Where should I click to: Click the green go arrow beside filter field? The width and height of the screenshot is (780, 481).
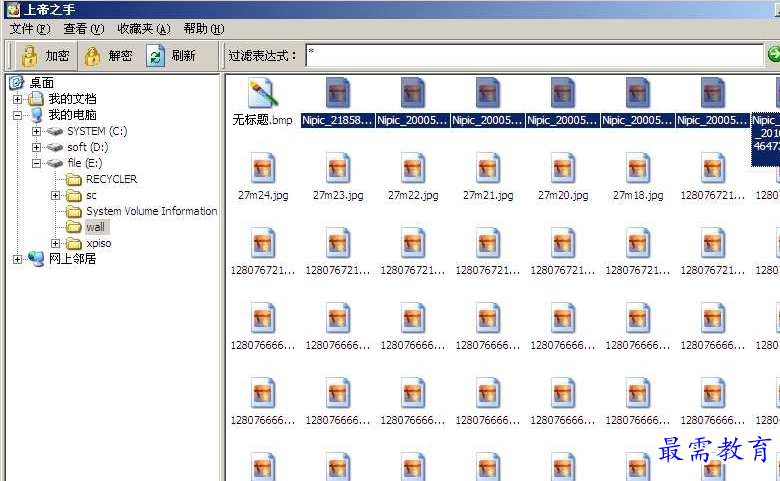(774, 55)
